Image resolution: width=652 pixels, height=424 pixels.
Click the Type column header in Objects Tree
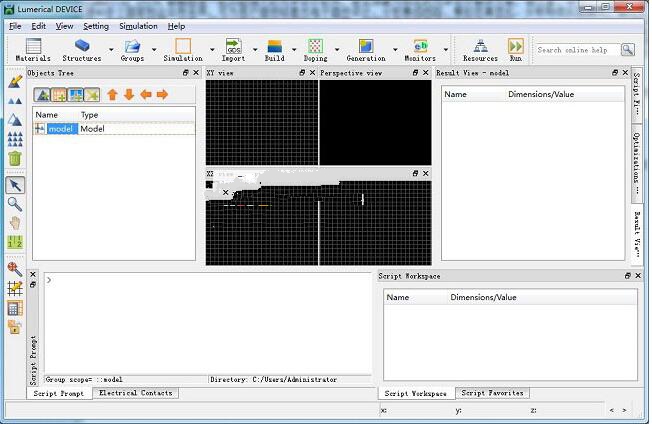pyautogui.click(x=89, y=115)
